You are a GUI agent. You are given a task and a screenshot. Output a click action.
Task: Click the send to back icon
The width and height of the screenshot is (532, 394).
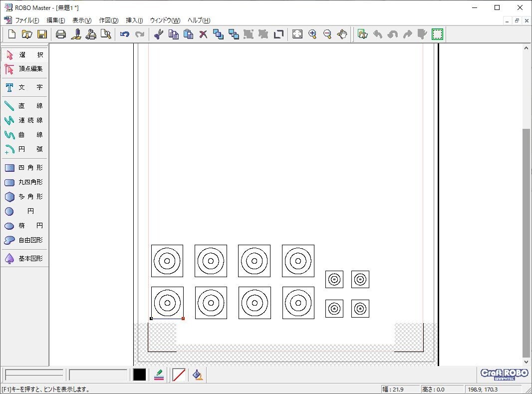click(234, 34)
